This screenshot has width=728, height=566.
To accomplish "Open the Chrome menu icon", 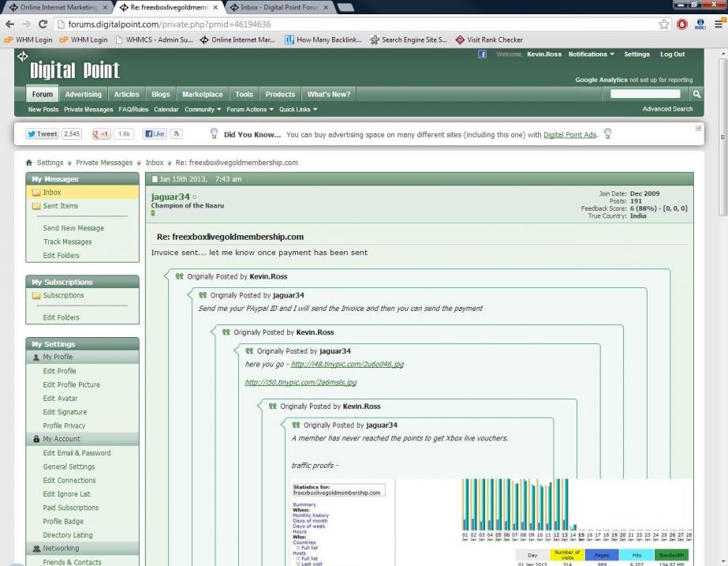I will pos(719,24).
